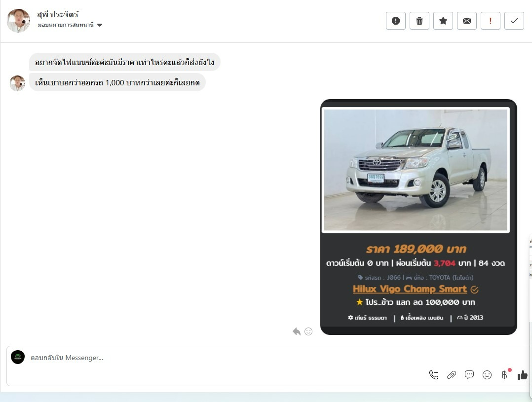
Task: Open saved replies speech bubble icon
Action: point(469,375)
